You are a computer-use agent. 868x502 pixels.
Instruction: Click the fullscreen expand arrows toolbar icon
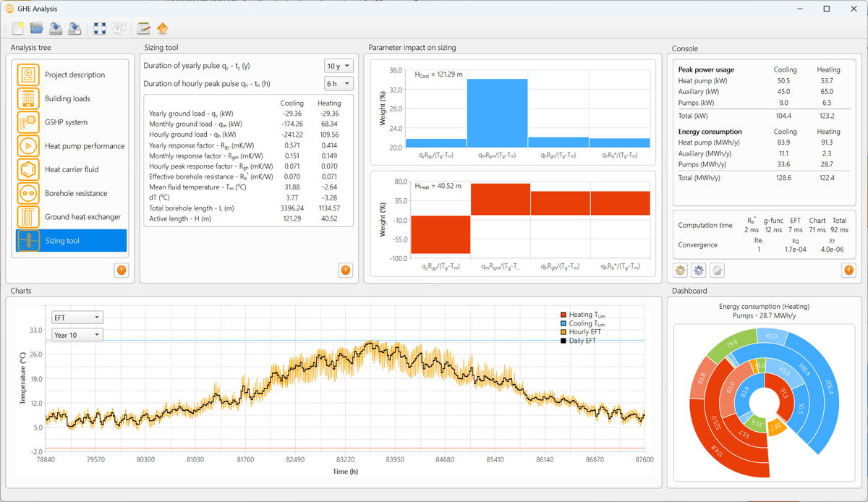click(100, 29)
